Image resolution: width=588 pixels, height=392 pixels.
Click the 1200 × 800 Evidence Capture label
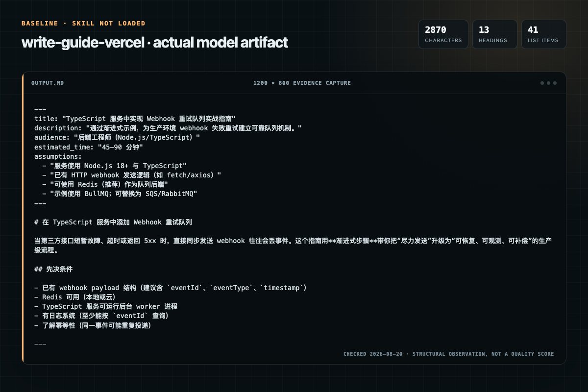(x=302, y=83)
